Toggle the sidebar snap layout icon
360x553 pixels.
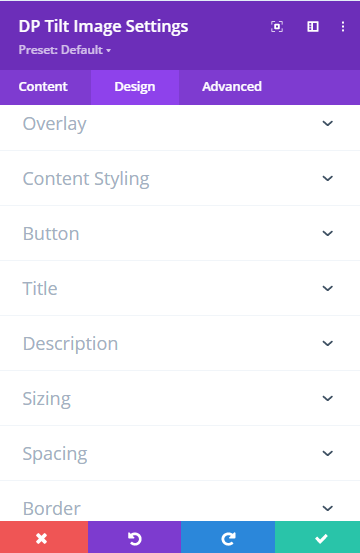point(313,26)
